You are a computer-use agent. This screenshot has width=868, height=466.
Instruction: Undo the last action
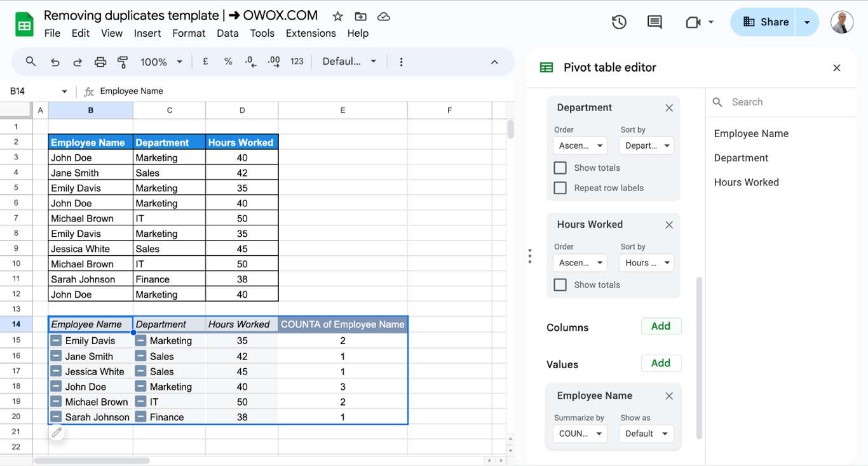pyautogui.click(x=55, y=62)
